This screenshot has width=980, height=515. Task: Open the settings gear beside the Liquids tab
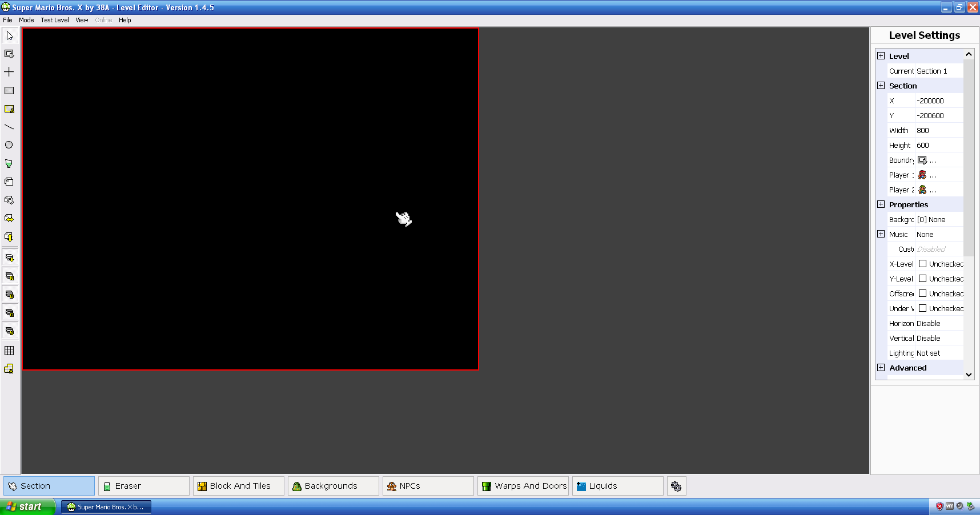[x=676, y=486]
